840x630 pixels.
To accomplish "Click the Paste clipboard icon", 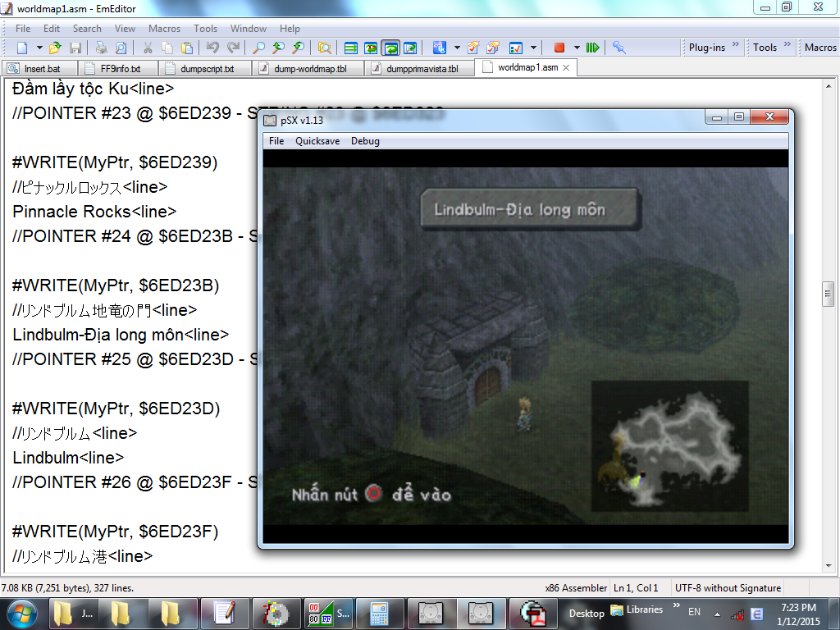I will (x=187, y=48).
